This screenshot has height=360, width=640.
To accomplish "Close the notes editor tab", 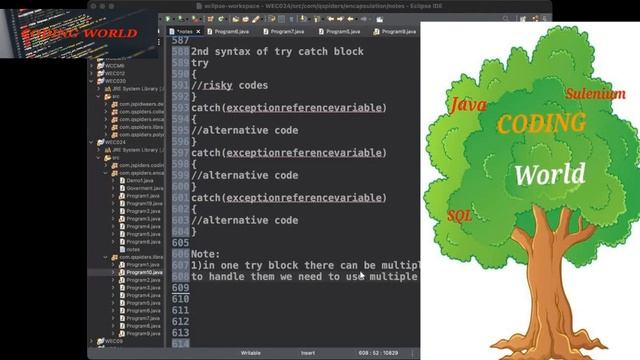I will point(198,31).
